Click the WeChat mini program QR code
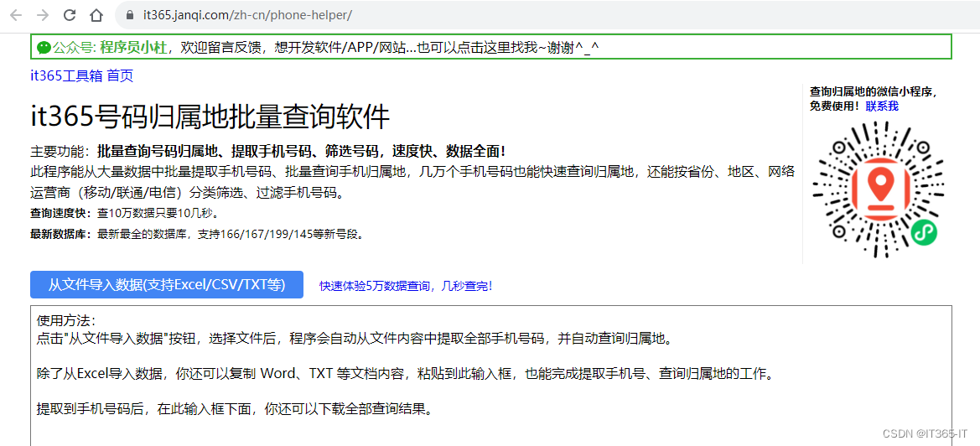This screenshot has width=980, height=446. tap(878, 190)
